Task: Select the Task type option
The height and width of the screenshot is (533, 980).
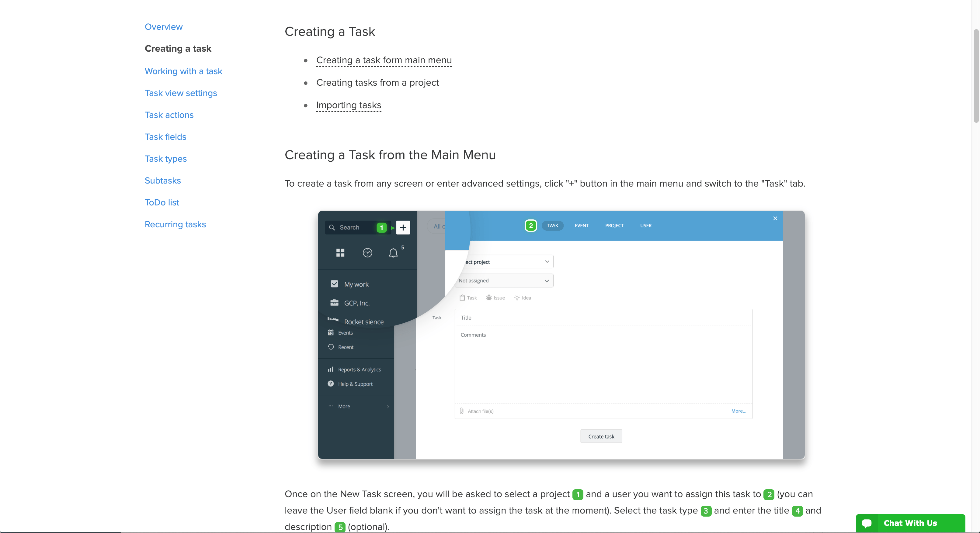Action: 468,298
